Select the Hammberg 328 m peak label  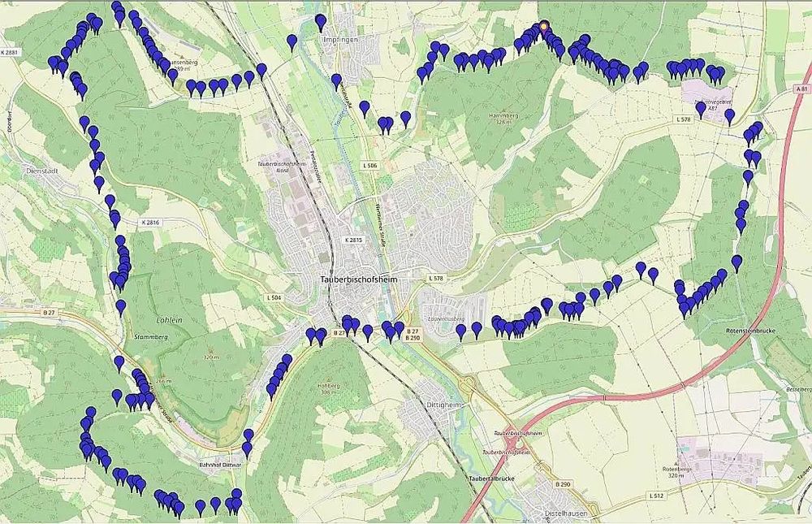click(503, 119)
